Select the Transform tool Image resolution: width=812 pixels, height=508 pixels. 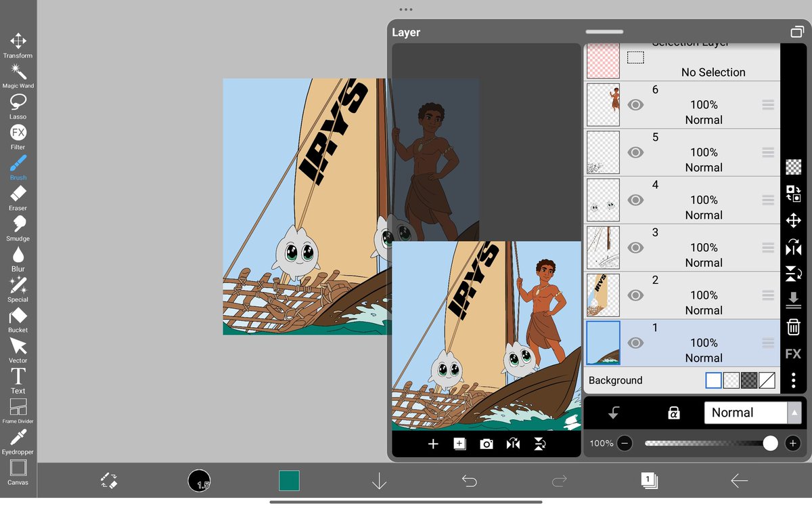pyautogui.click(x=18, y=45)
